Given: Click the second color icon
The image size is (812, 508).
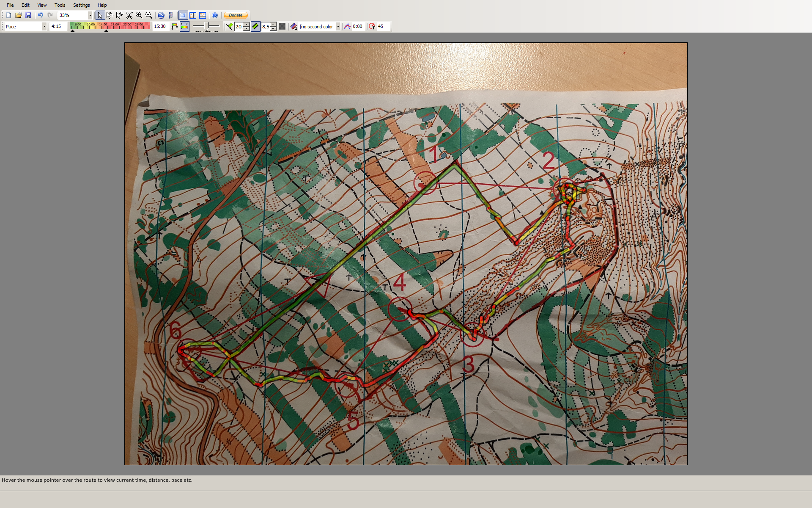Looking at the screenshot, I should pyautogui.click(x=294, y=26).
